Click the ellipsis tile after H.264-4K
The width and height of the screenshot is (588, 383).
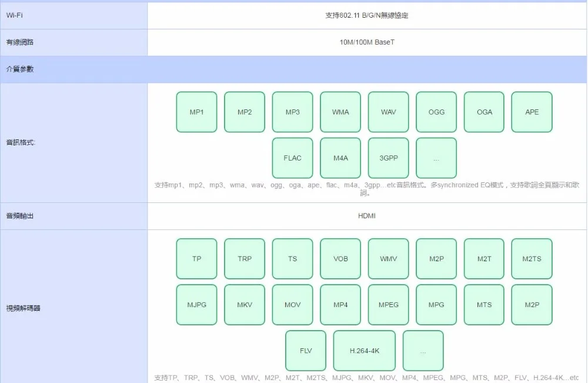coord(423,351)
